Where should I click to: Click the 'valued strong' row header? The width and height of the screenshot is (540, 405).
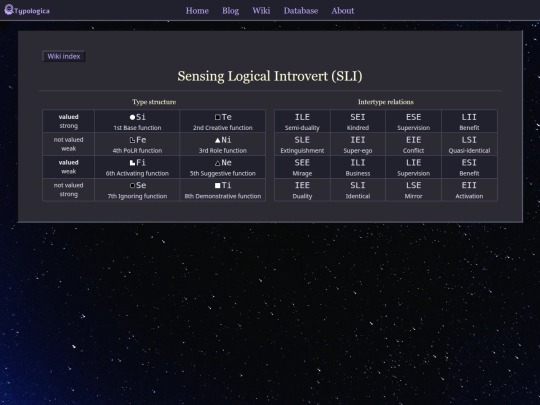(69, 121)
